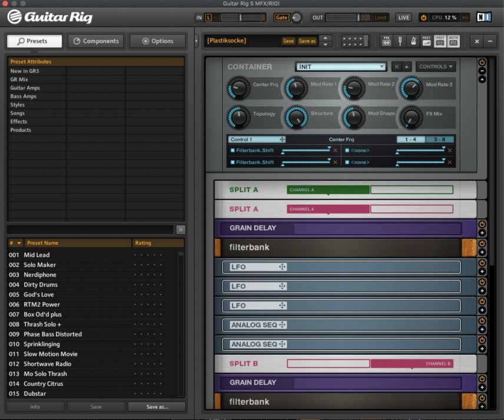504x420 pixels.
Task: Collapse all rack components with minus icon
Action: point(490,41)
